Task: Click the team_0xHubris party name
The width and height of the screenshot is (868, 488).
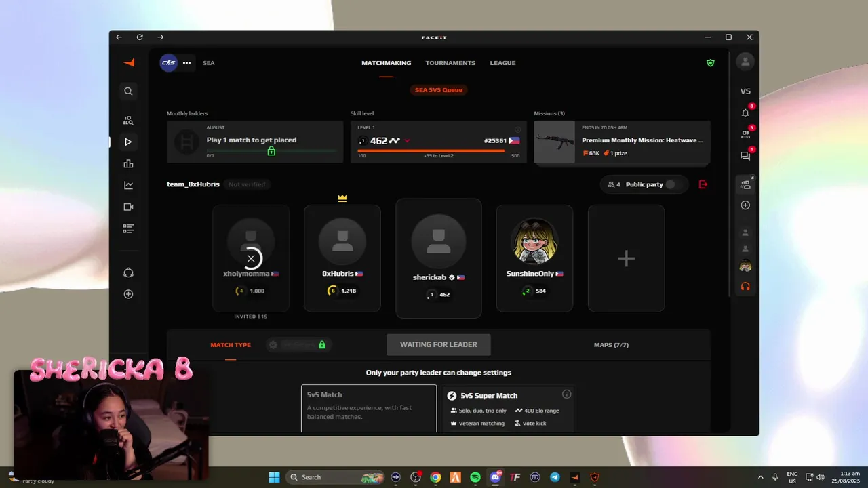Action: [x=193, y=184]
